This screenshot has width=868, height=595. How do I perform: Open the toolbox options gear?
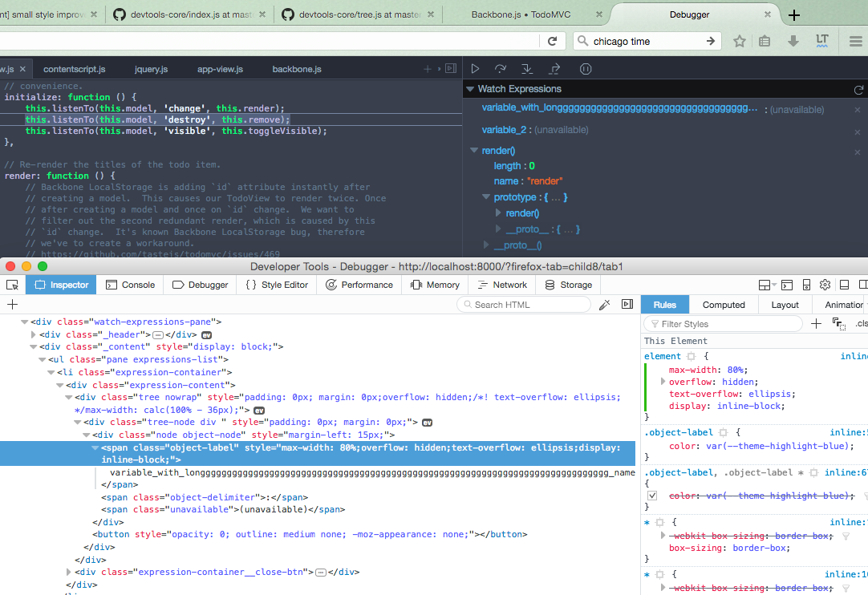(825, 285)
